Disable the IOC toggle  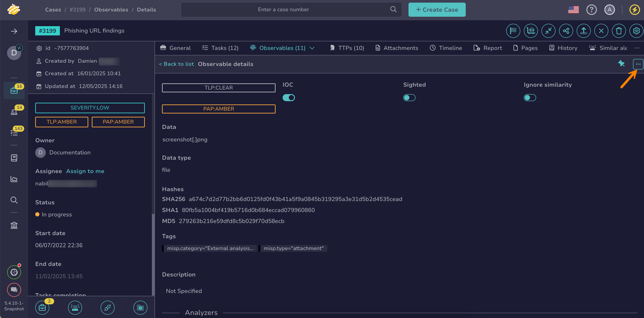(x=289, y=98)
